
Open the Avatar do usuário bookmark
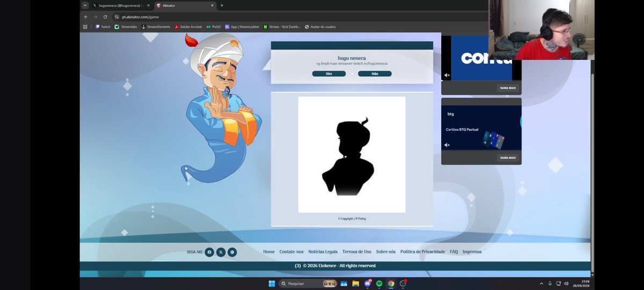tap(320, 27)
